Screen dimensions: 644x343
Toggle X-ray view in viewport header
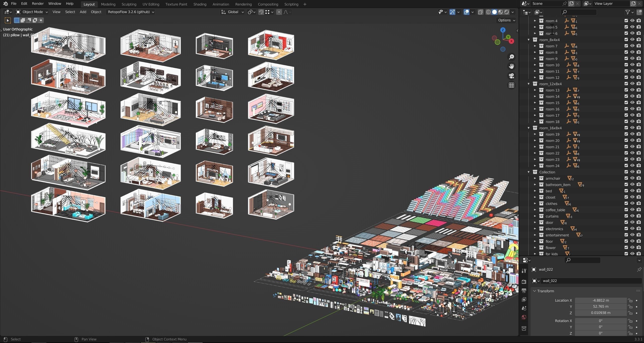pos(480,12)
